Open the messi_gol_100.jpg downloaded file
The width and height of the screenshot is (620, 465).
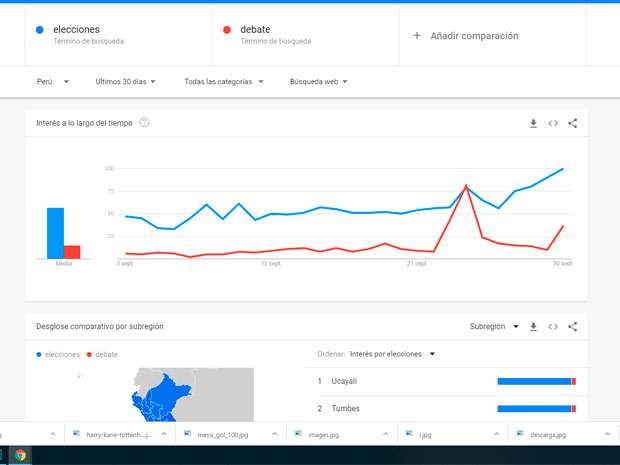(x=223, y=435)
